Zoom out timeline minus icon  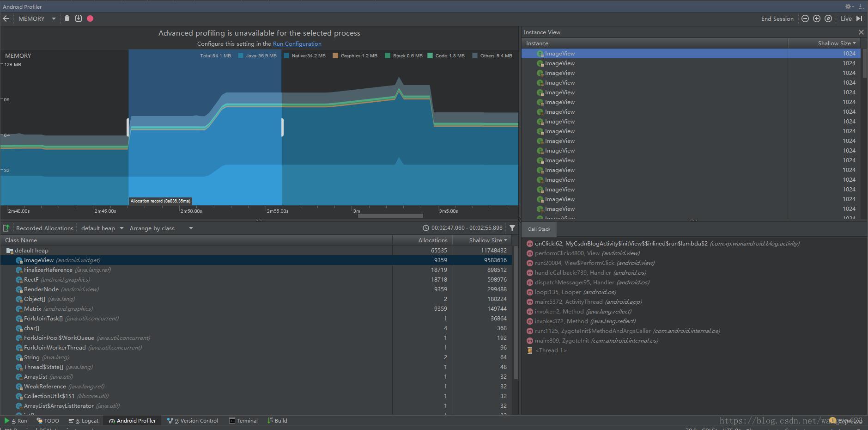805,18
